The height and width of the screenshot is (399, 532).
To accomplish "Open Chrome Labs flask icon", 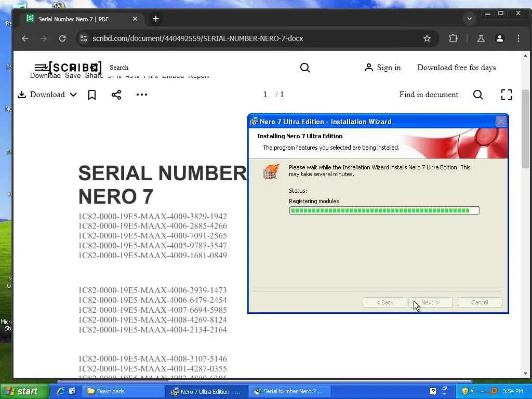I will point(481,38).
